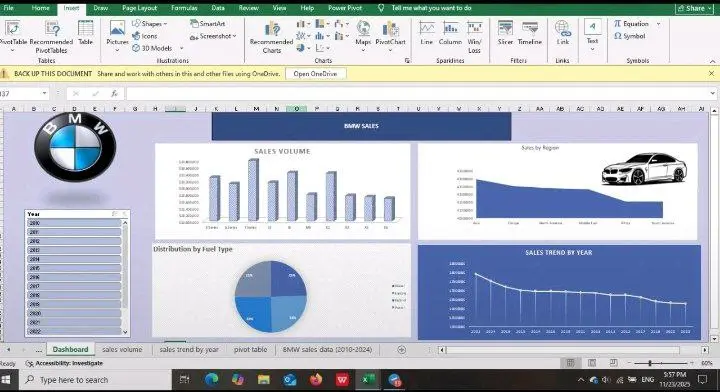Image resolution: width=720 pixels, height=392 pixels.
Task: Insert Icons from the Illustrations group
Action: tap(145, 36)
